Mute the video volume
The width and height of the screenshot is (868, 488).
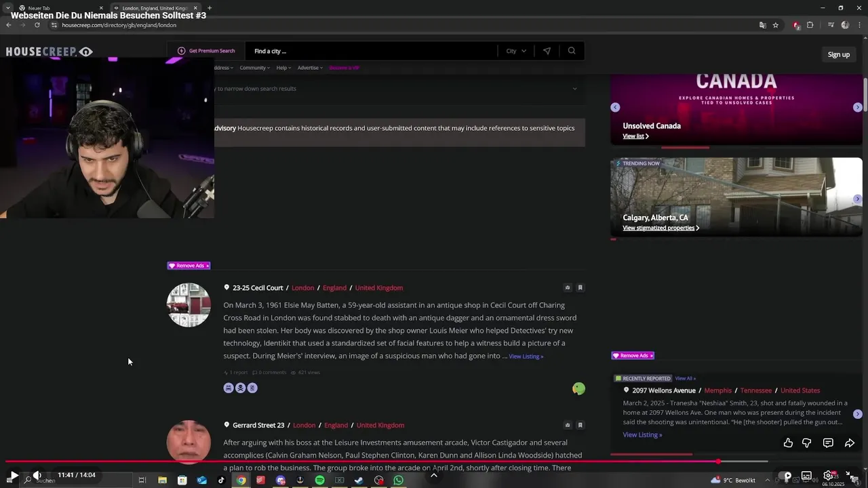coord(37,475)
